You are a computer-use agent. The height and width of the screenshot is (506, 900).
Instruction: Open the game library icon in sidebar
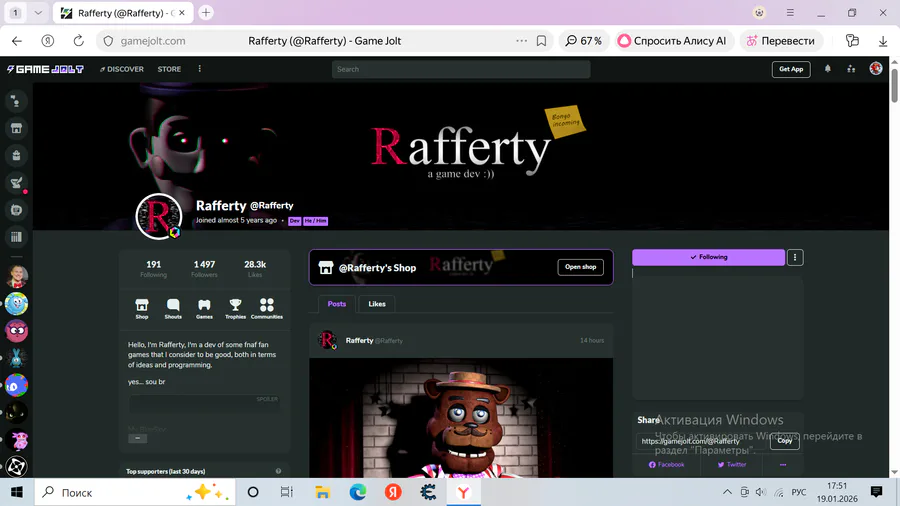tap(16, 237)
